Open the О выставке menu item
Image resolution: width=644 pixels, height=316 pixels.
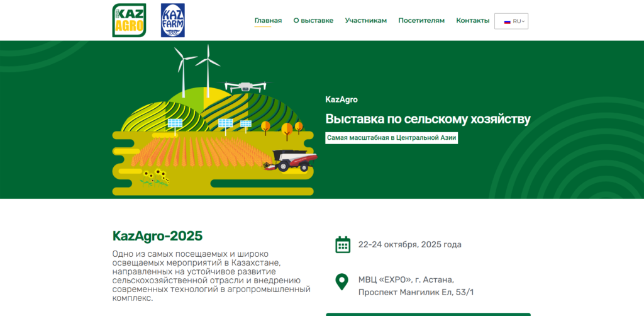pos(313,21)
